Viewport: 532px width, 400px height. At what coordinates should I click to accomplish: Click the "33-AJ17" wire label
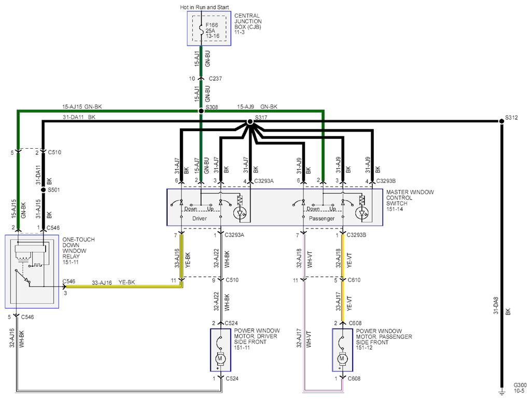tap(338, 302)
